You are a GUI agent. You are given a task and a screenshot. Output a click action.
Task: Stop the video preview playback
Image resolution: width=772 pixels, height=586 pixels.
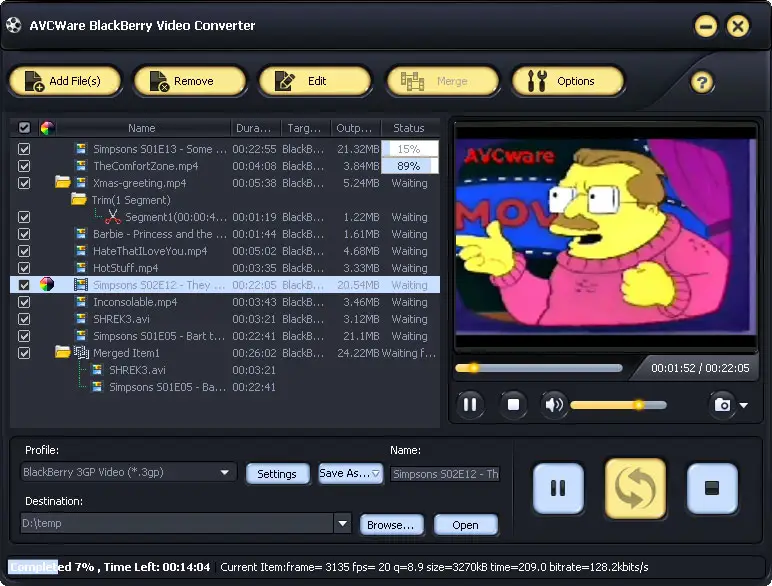[x=513, y=405]
